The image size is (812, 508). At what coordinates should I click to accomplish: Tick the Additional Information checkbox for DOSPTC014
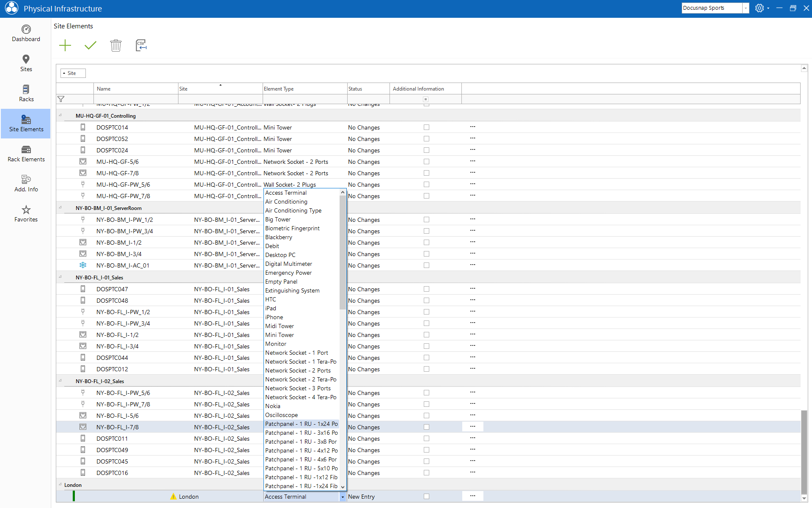(x=426, y=127)
